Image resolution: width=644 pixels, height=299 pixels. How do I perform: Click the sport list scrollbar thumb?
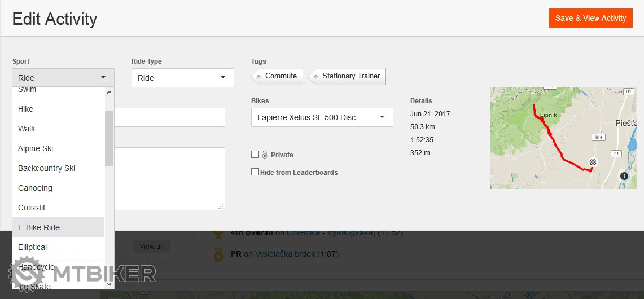(x=109, y=138)
